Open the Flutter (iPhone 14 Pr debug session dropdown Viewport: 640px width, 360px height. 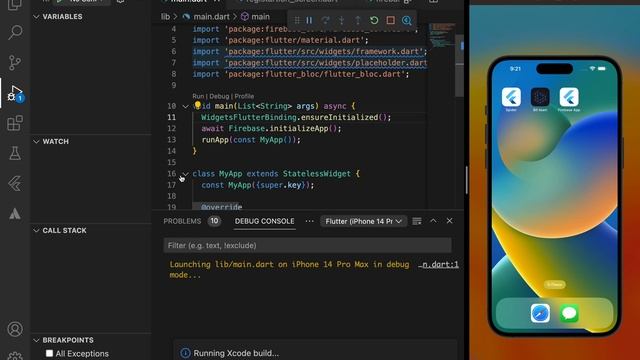(x=363, y=221)
